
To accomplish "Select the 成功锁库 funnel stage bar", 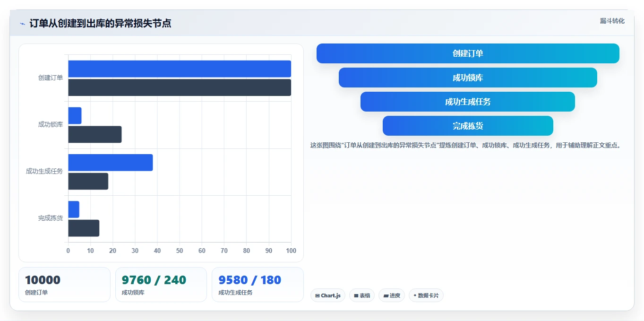I will tap(468, 78).
